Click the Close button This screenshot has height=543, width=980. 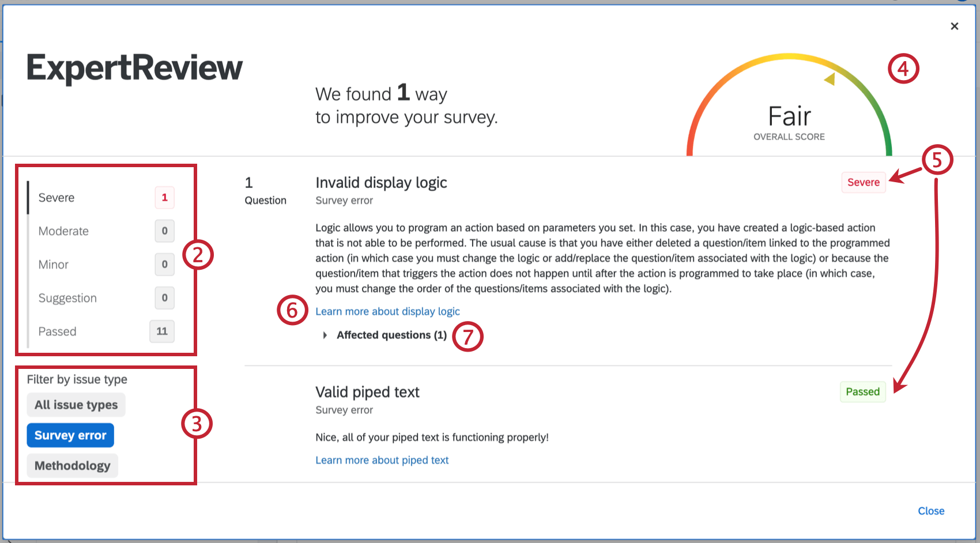(931, 511)
